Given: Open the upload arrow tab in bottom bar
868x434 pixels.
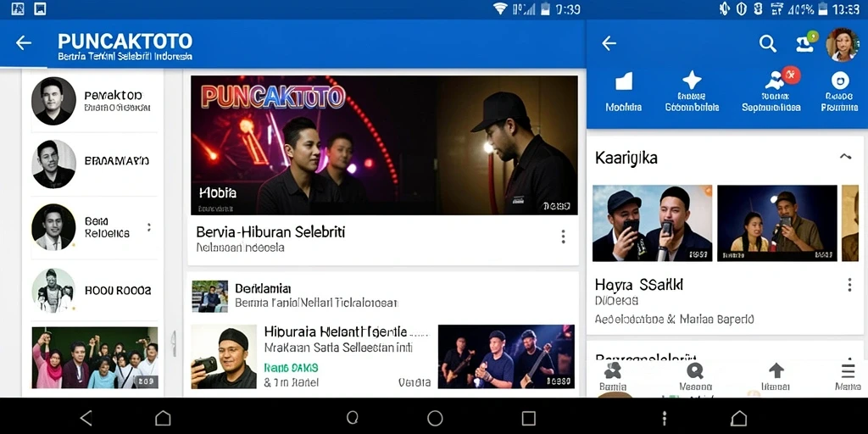Looking at the screenshot, I should [776, 376].
